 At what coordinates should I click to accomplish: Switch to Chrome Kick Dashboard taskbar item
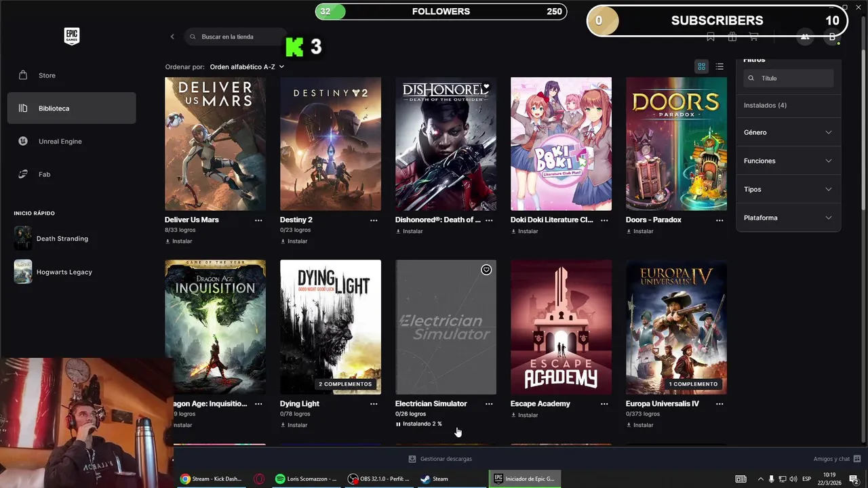pyautogui.click(x=211, y=479)
